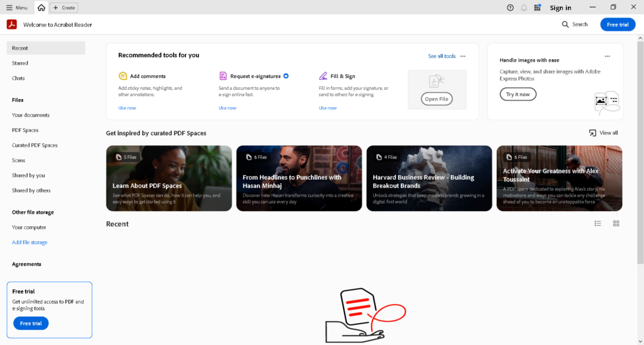Click the Fill & Sign pen icon
This screenshot has height=345, width=644.
(323, 76)
